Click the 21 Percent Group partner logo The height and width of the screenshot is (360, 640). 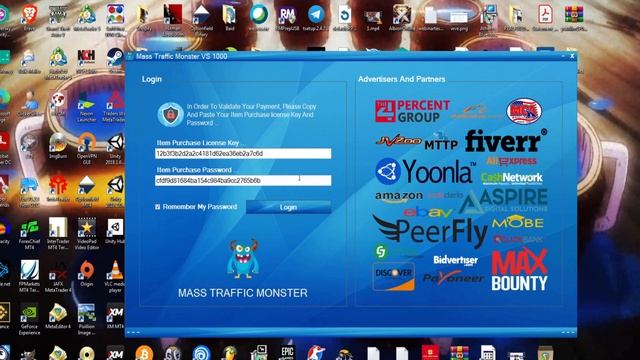click(412, 111)
